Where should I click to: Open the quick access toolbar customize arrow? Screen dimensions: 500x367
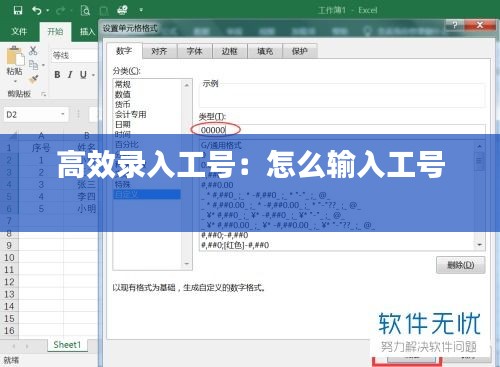pyautogui.click(x=141, y=10)
